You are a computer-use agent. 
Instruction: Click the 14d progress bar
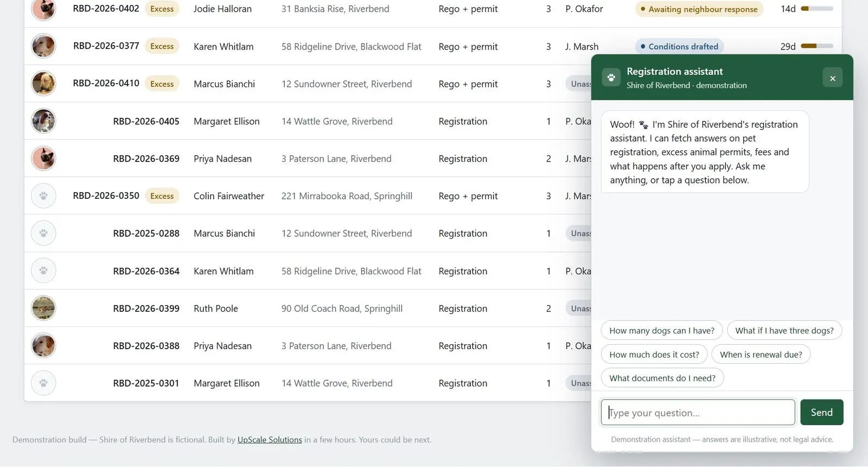[817, 9]
